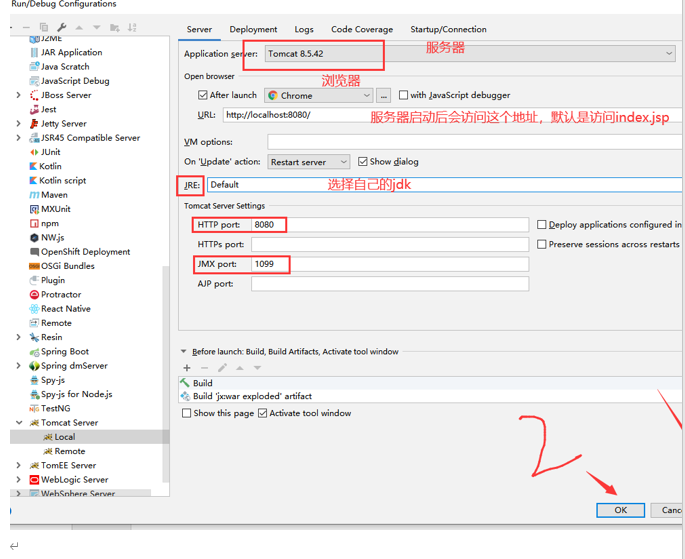
Task: Select the Build before-launch task
Action: 430,383
